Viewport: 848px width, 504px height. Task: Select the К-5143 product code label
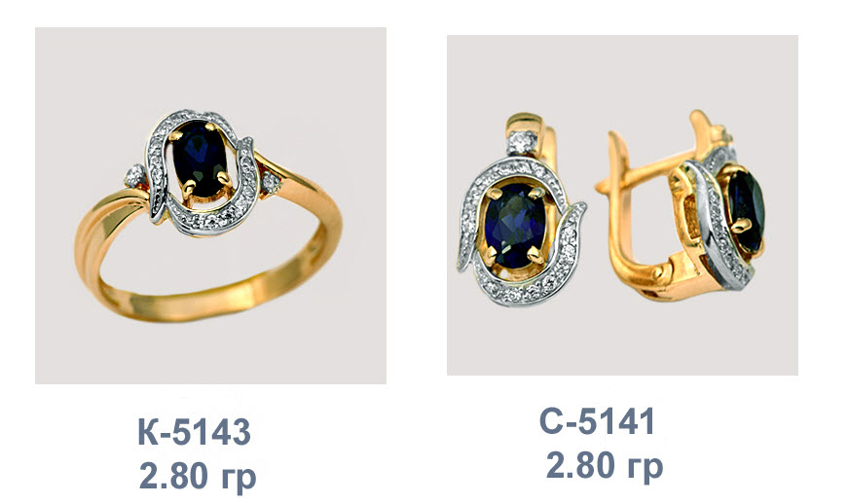[x=195, y=432]
